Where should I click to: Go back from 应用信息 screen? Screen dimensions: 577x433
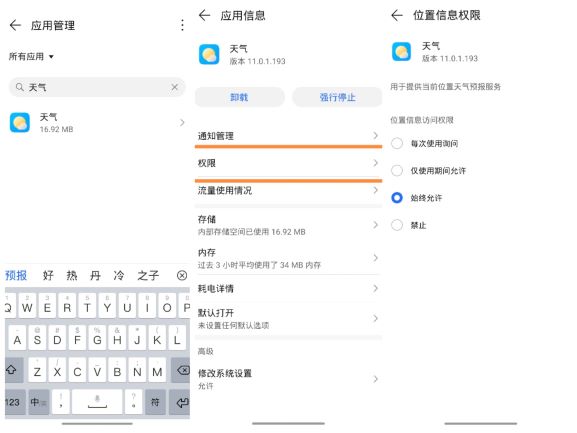click(204, 15)
